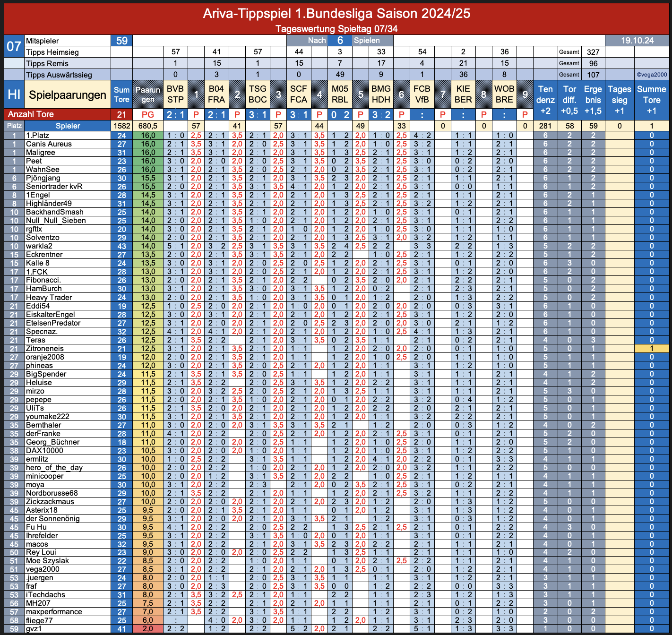Select the 'Tor diff. +0,5' column header
This screenshot has height=635, width=672.
(x=569, y=100)
